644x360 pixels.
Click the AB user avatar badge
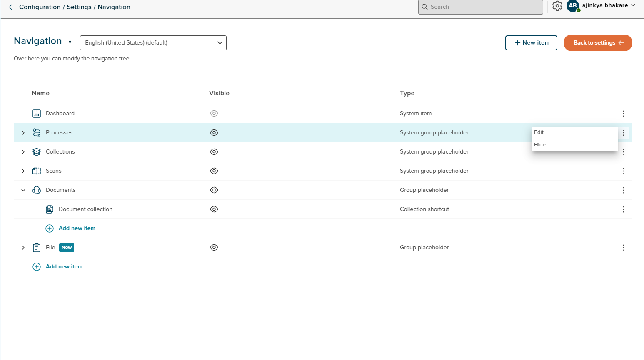[x=573, y=6]
